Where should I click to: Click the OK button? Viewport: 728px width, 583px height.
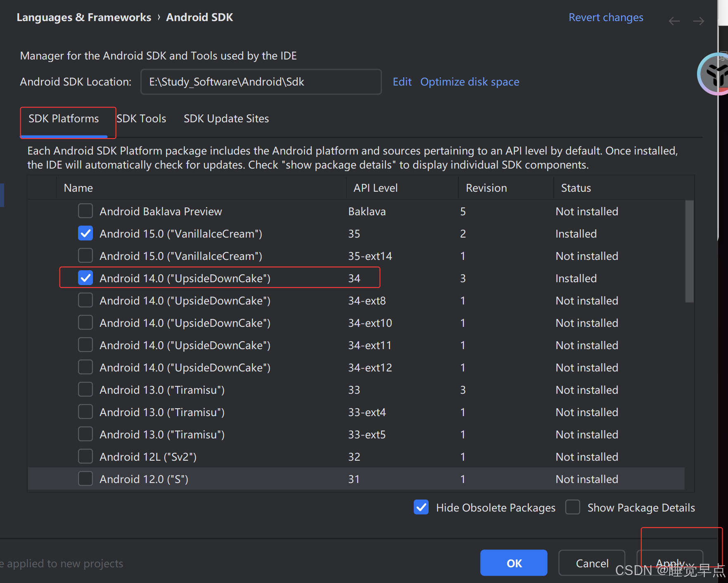(x=514, y=563)
